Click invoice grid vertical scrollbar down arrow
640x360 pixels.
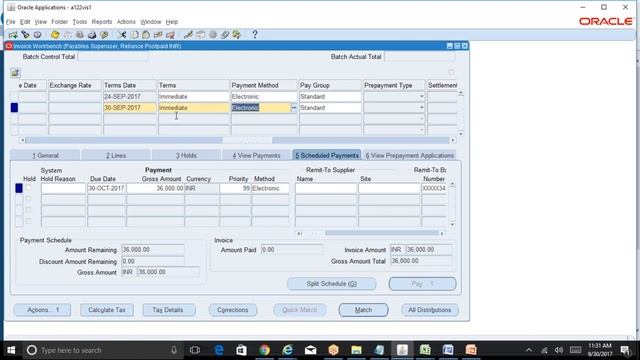[461, 133]
